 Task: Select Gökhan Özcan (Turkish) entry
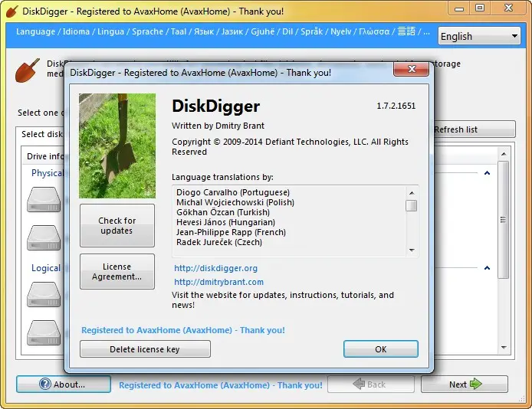223,212
